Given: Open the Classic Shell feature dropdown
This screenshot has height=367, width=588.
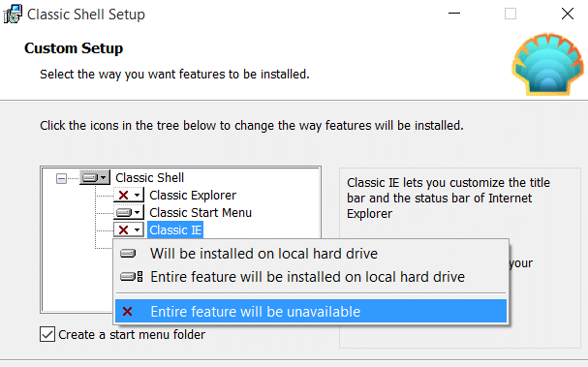Looking at the screenshot, I should click(x=95, y=177).
